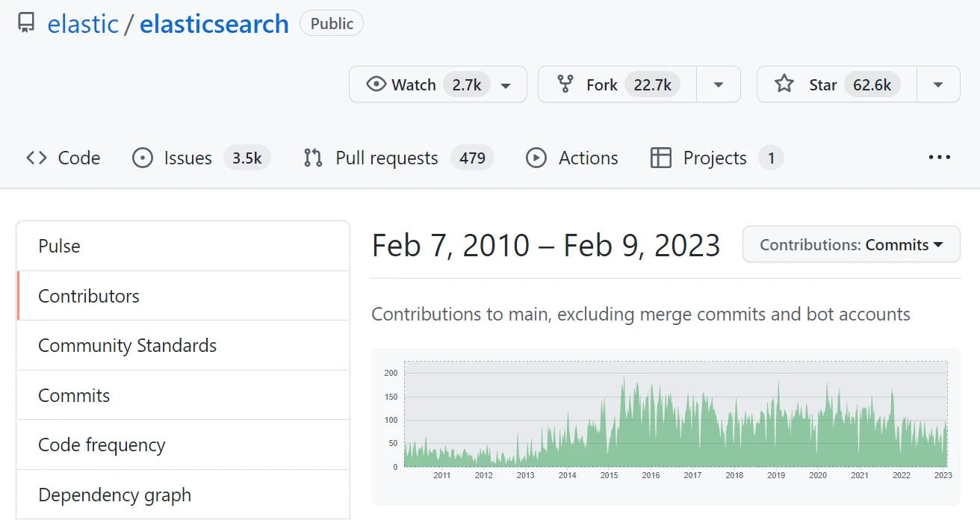Open the elastic organization link
This screenshot has width=980, height=520.
83,24
